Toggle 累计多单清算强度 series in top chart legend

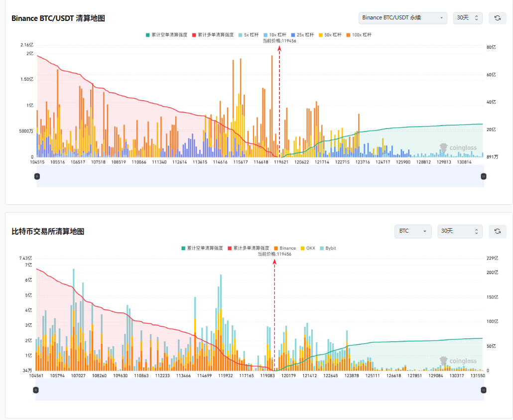213,35
